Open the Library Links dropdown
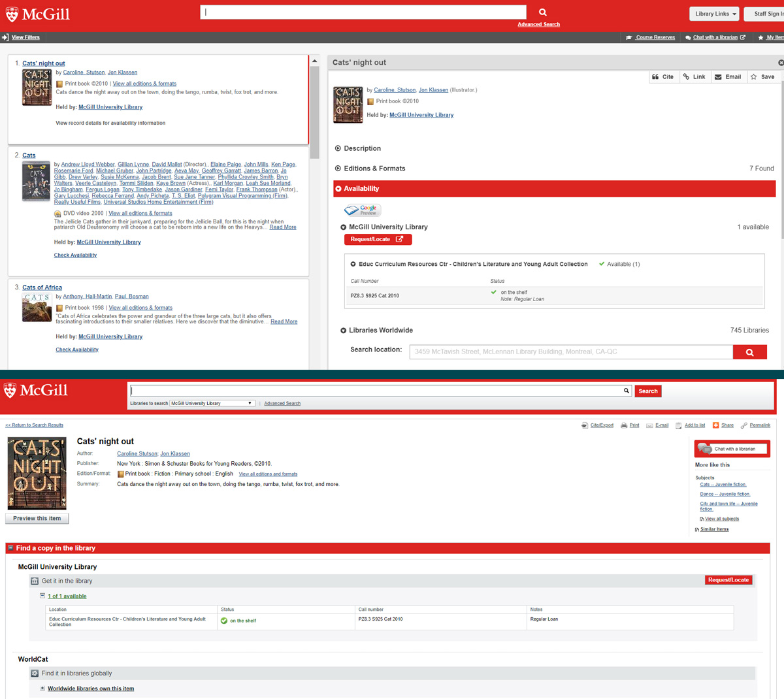Viewport: 784px width, 699px height. click(715, 14)
